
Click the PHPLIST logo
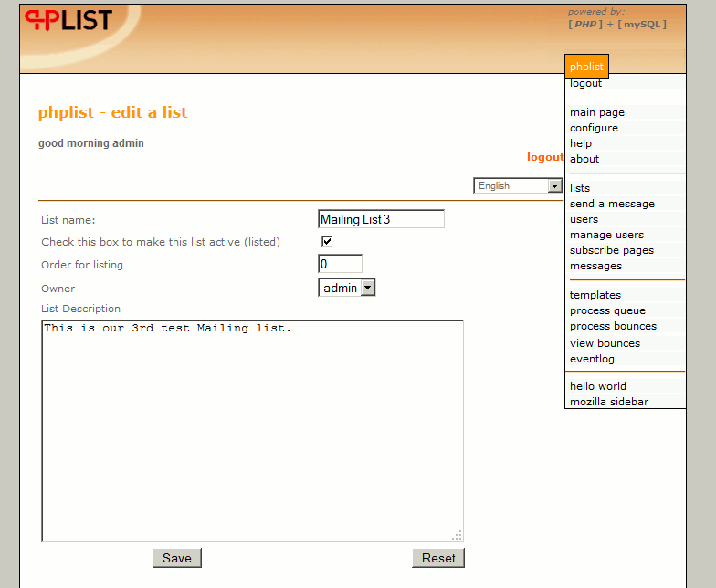(68, 20)
